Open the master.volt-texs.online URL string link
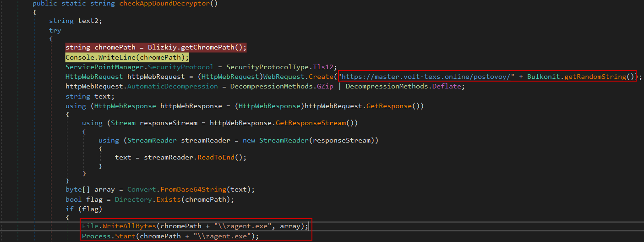Image resolution: width=644 pixels, height=242 pixels. click(x=426, y=77)
